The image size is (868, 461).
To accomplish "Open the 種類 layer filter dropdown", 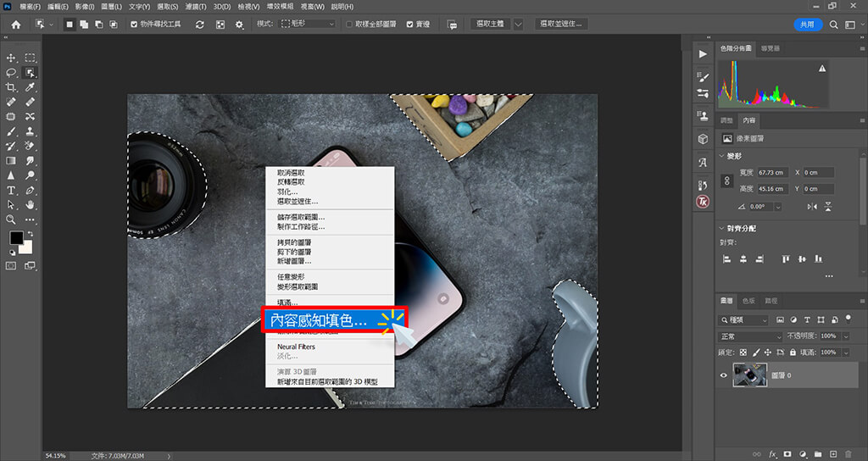I will (x=744, y=319).
